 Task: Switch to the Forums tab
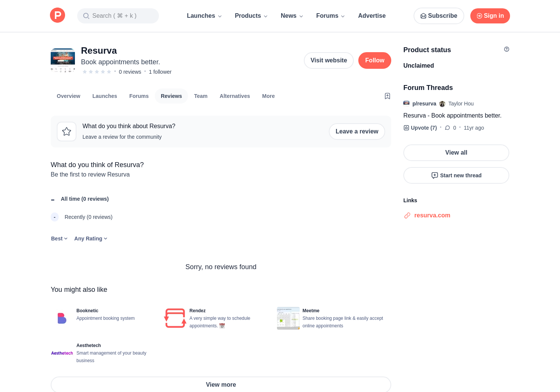point(139,96)
